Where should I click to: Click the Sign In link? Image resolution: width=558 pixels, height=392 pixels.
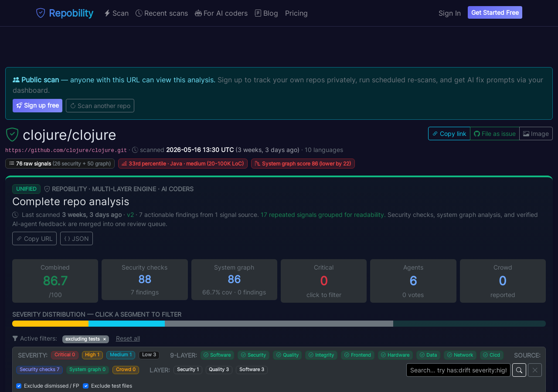tap(449, 13)
